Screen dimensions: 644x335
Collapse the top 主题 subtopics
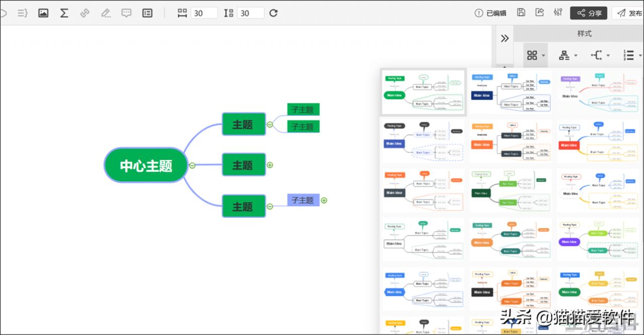[x=270, y=124]
